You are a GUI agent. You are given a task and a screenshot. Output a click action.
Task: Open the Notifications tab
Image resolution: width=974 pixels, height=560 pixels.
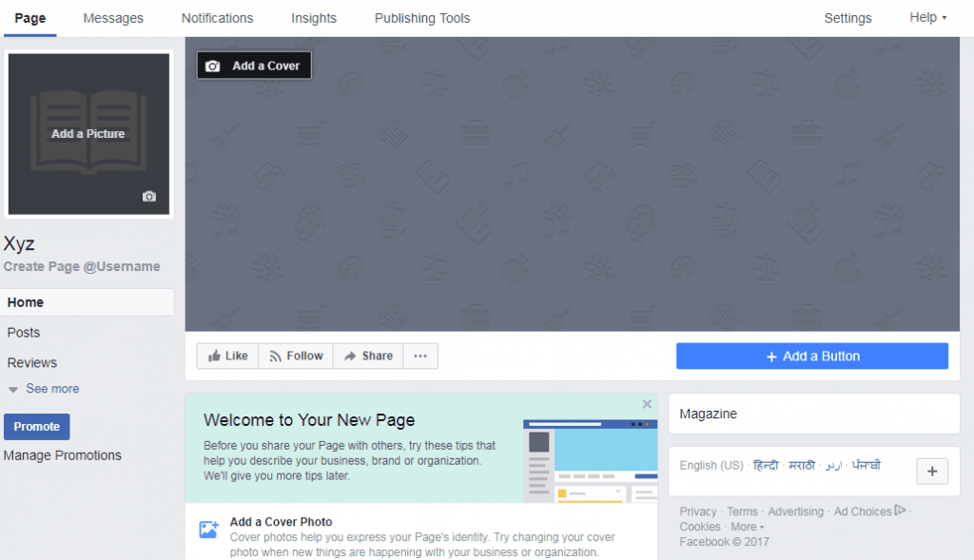(218, 18)
